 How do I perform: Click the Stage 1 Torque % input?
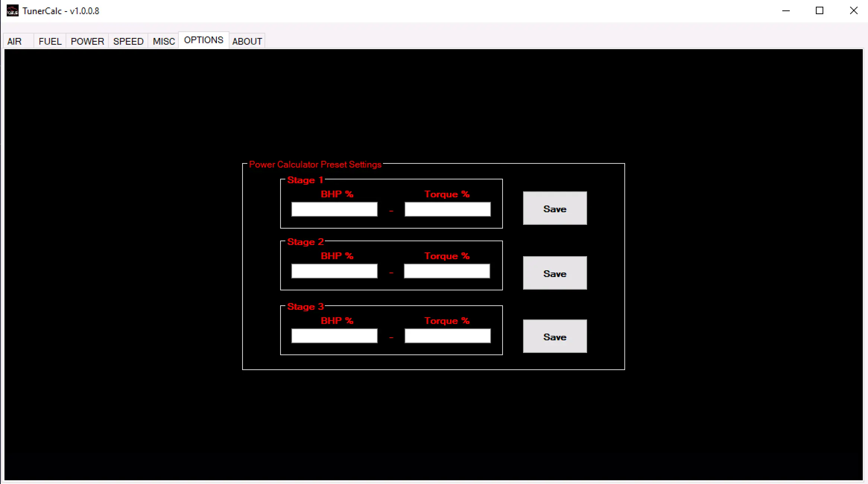(x=447, y=209)
